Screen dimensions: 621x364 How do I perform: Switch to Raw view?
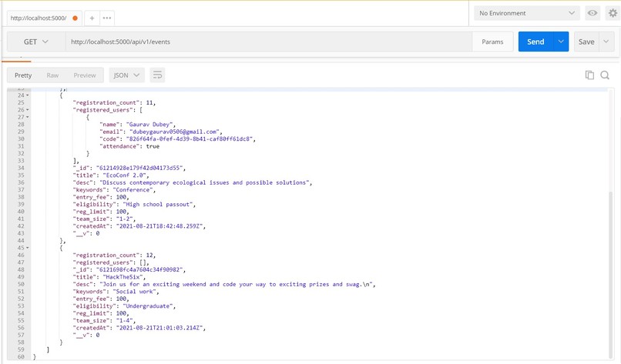52,75
